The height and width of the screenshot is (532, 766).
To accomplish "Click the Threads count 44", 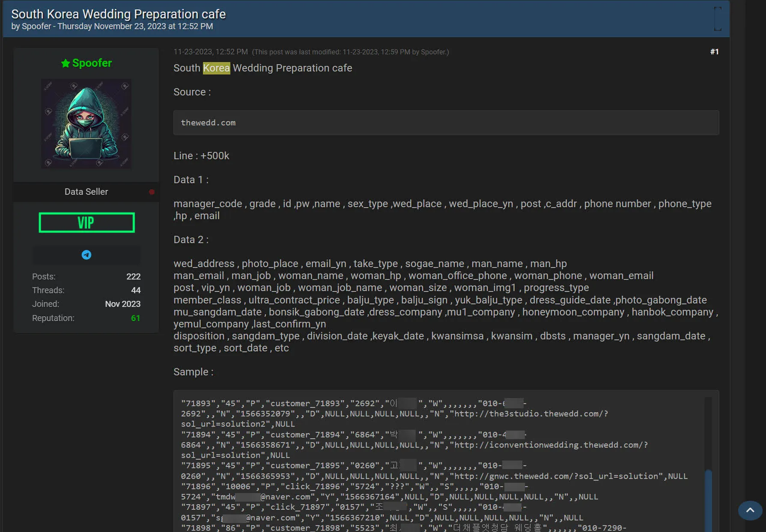I will tap(136, 290).
